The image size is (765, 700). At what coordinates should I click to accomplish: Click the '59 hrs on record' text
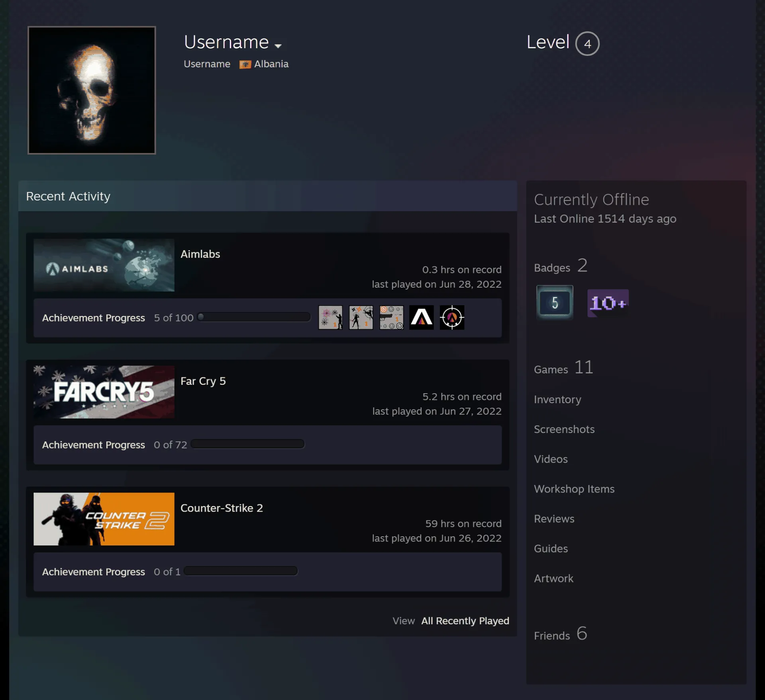[463, 524]
